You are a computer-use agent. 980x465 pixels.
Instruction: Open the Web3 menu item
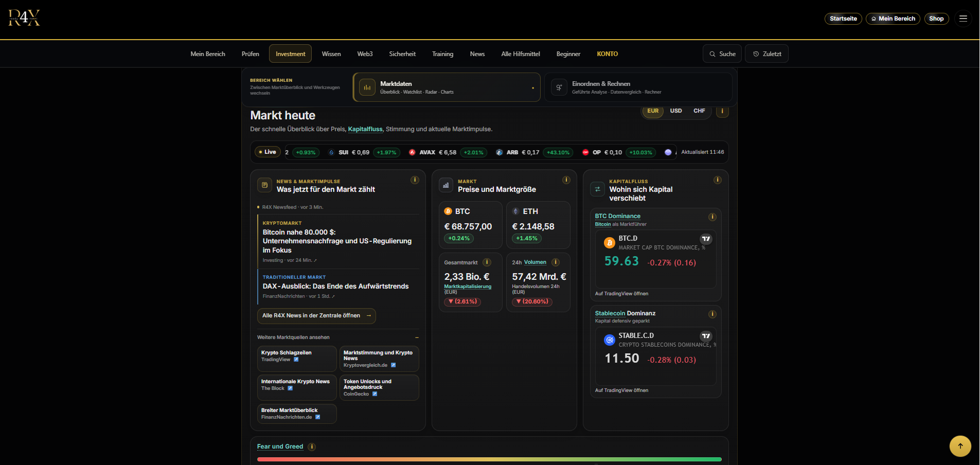(x=365, y=54)
